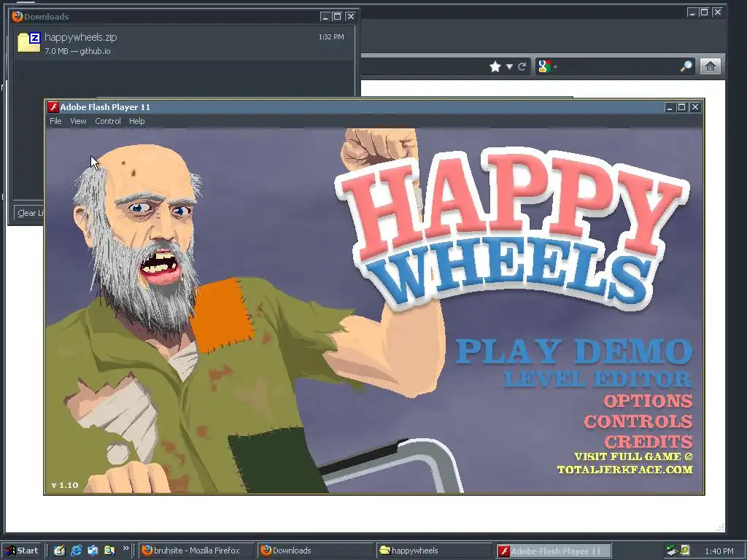Click the v 1.10 version label
The width and height of the screenshot is (747, 560).
point(65,485)
